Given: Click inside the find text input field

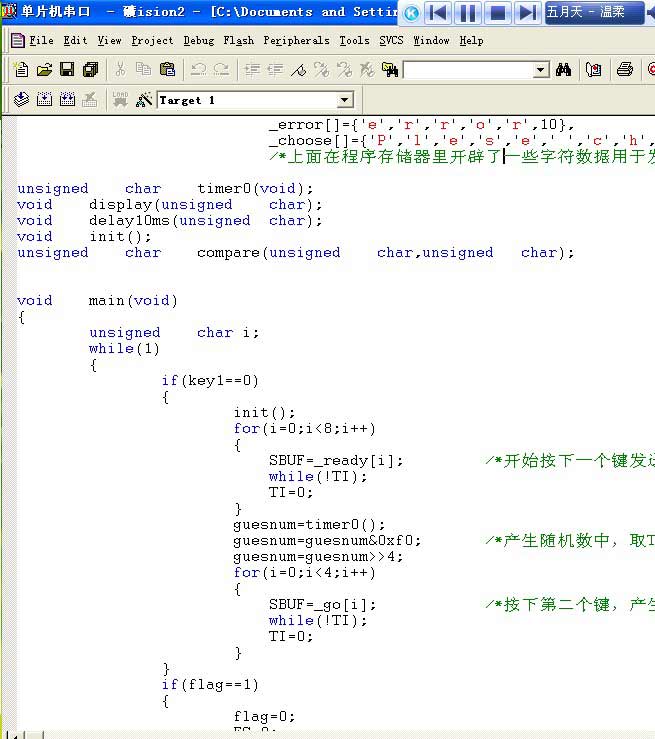Looking at the screenshot, I should point(467,70).
